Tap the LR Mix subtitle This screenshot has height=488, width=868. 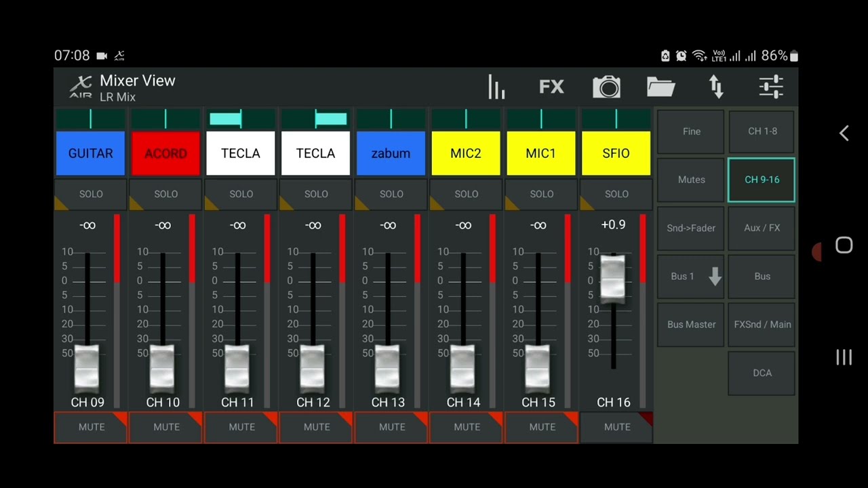pos(118,97)
